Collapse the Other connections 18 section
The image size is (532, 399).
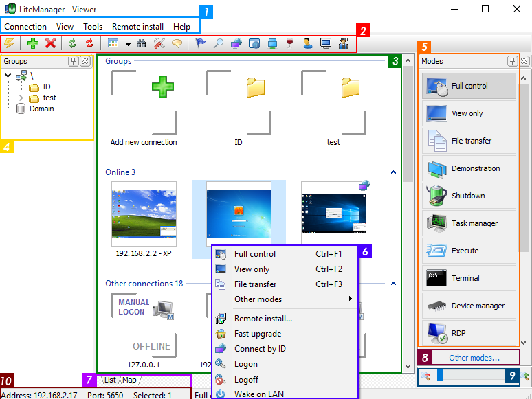click(393, 284)
